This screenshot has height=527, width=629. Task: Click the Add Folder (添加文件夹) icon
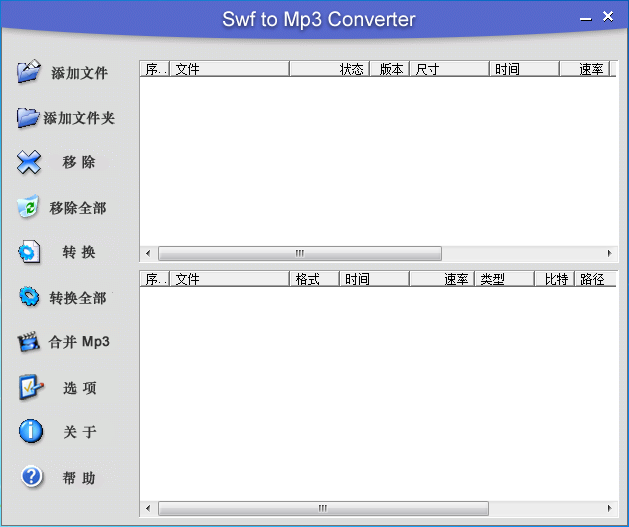[28, 118]
